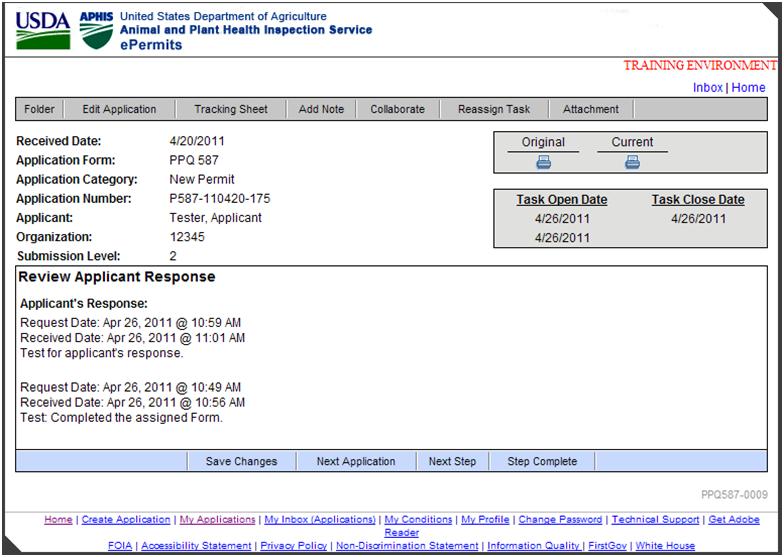
Task: Mark the task as Step Complete
Action: (542, 461)
